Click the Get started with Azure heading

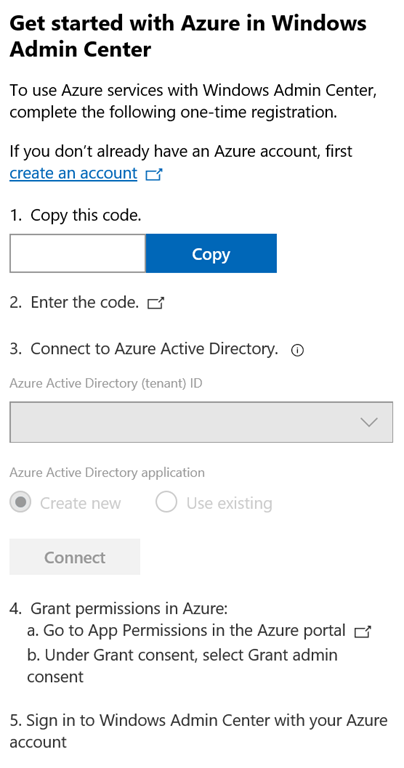coord(188,36)
